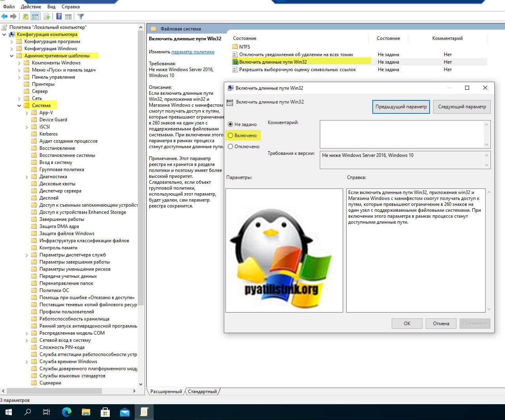Expand the 'Конфигурация Windows' node
The height and width of the screenshot is (420, 505).
click(x=12, y=49)
